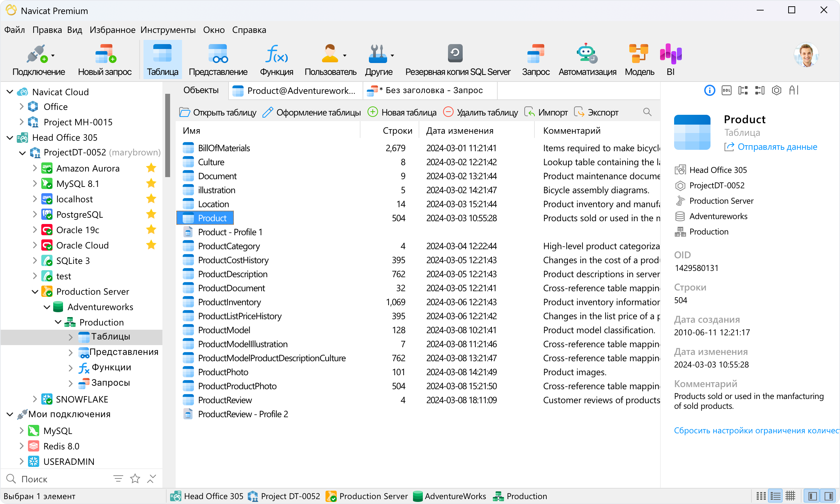This screenshot has height=504, width=840.
Task: Click Удалить таблицу button
Action: (481, 112)
